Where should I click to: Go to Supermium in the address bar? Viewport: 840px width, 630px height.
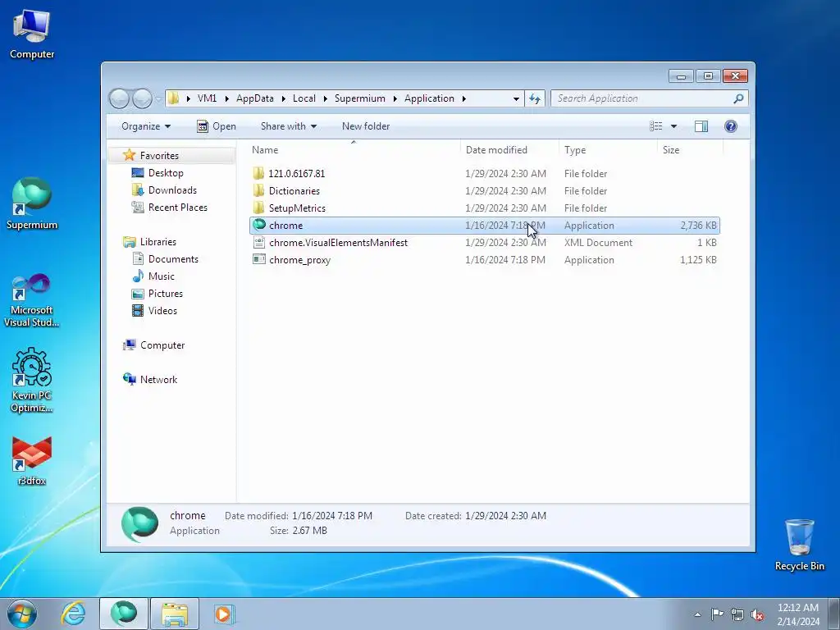coord(360,98)
